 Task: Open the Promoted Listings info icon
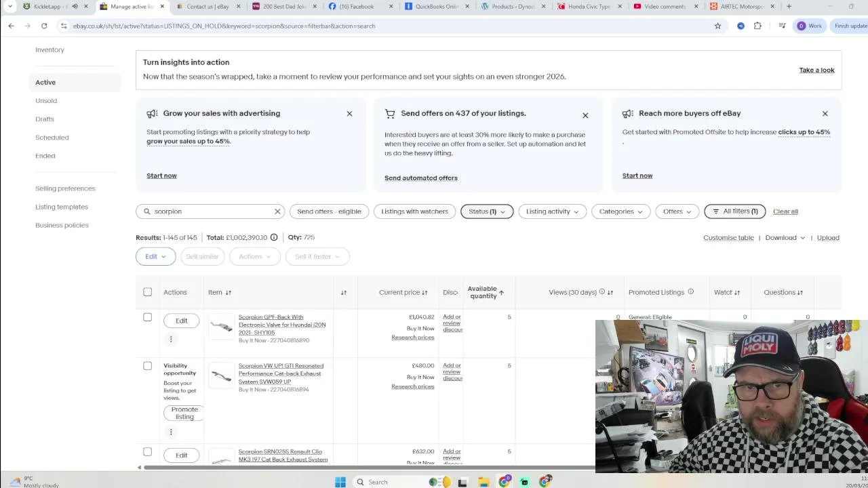[x=690, y=292]
